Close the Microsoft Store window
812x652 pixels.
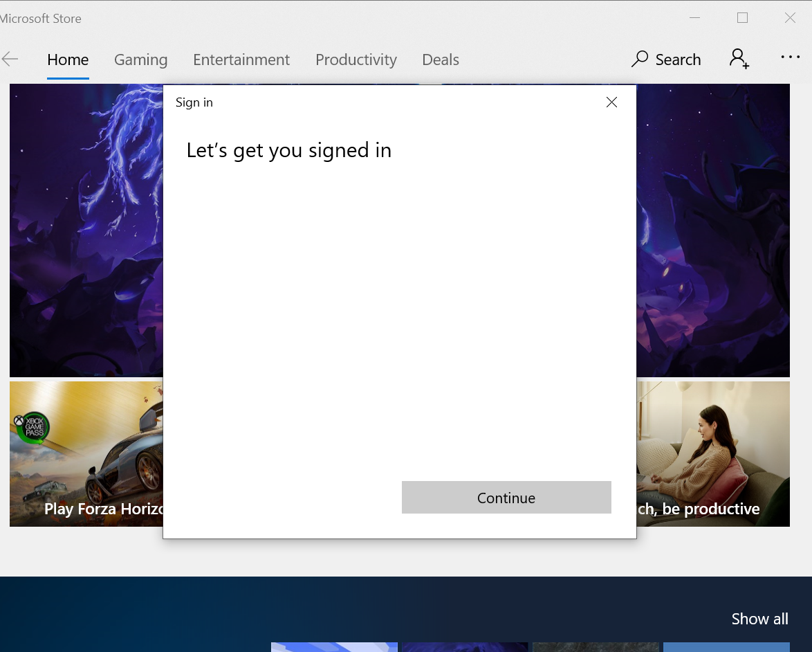(790, 18)
